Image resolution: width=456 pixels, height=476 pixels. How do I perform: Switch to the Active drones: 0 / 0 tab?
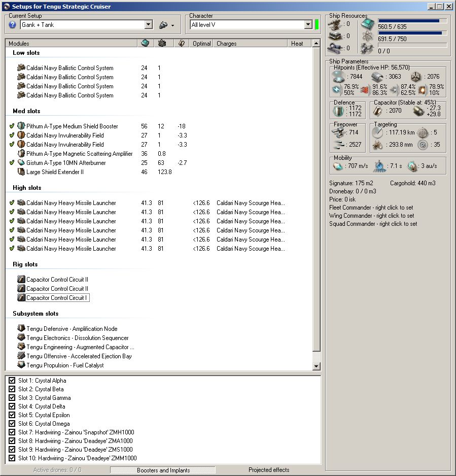57,470
